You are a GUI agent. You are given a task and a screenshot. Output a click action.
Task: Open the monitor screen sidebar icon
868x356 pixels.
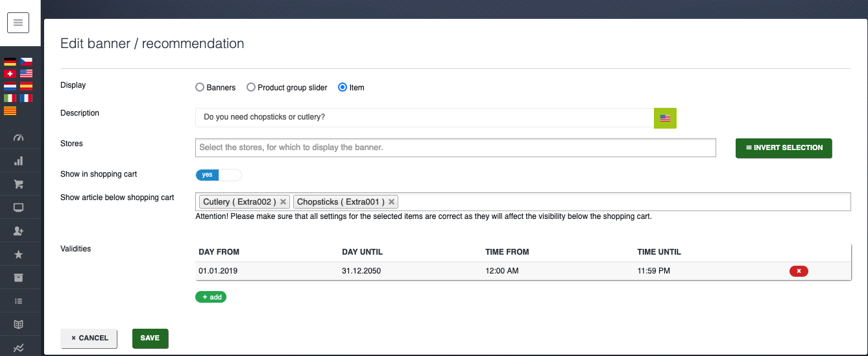point(18,208)
